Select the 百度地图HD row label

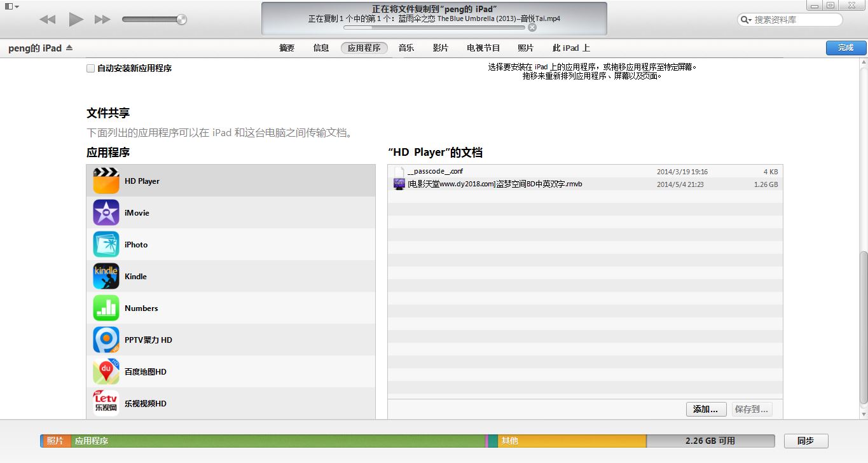coord(145,371)
